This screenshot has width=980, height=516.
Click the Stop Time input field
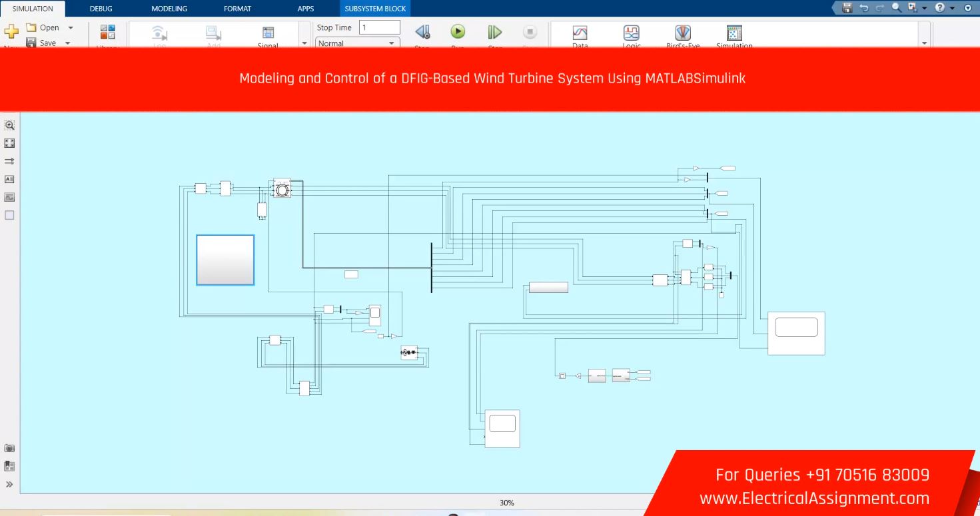click(x=379, y=27)
